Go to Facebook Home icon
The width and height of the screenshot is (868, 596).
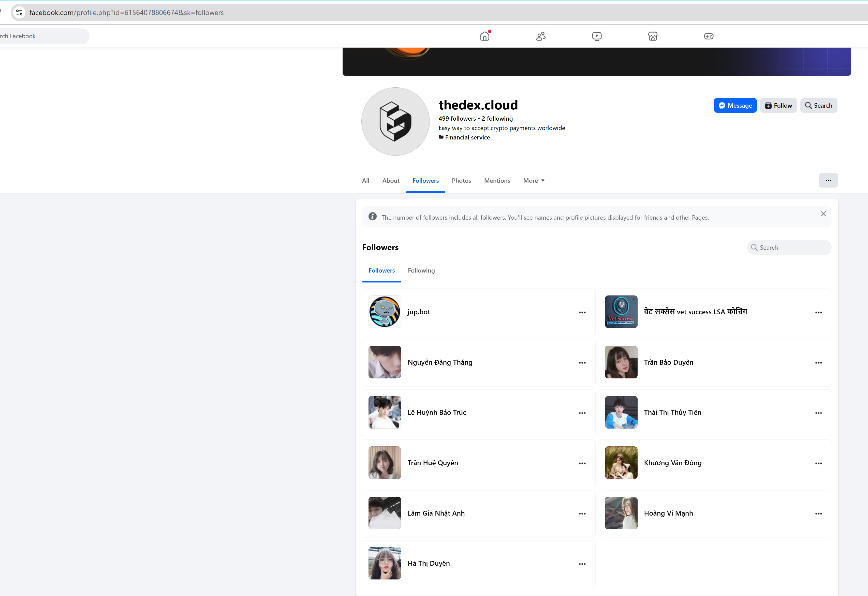pos(484,36)
